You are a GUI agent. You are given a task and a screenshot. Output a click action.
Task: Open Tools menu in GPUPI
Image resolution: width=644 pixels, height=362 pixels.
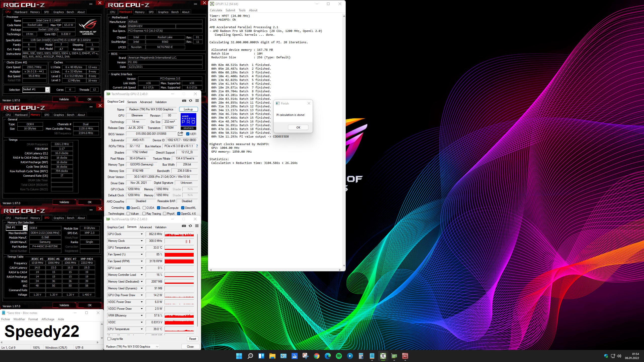tap(242, 10)
